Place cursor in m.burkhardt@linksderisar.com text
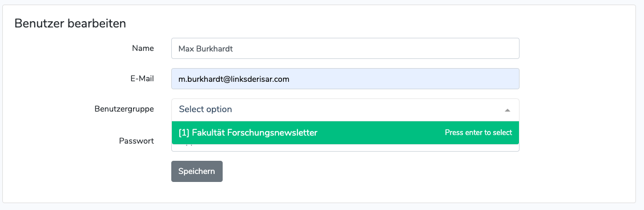644x210 pixels. tap(234, 78)
